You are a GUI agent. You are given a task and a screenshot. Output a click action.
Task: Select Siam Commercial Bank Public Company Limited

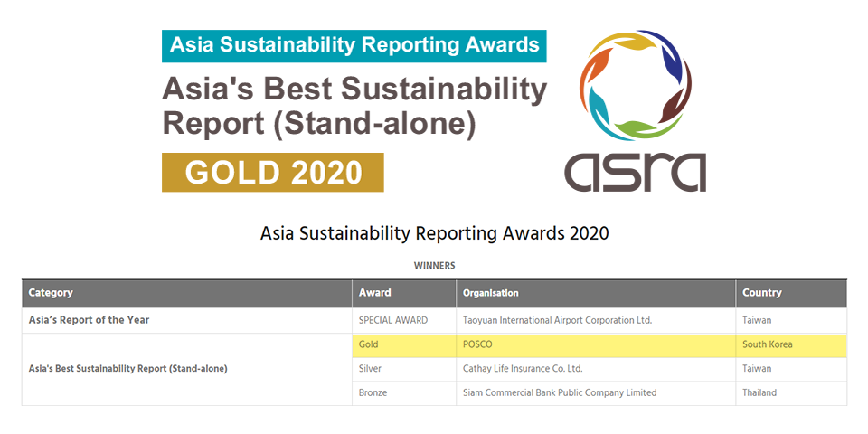(560, 393)
